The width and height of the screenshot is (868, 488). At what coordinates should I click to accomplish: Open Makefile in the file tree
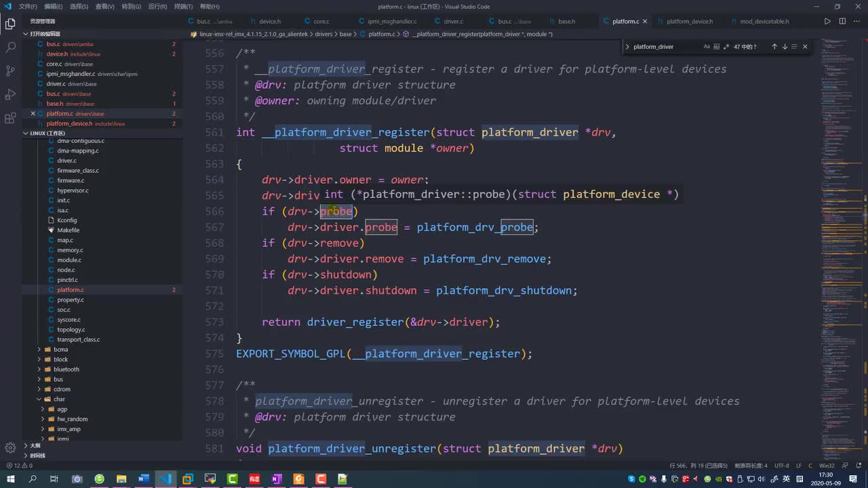pyautogui.click(x=68, y=230)
